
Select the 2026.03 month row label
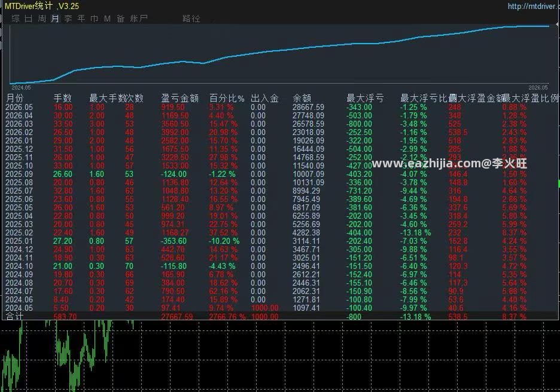(x=19, y=124)
